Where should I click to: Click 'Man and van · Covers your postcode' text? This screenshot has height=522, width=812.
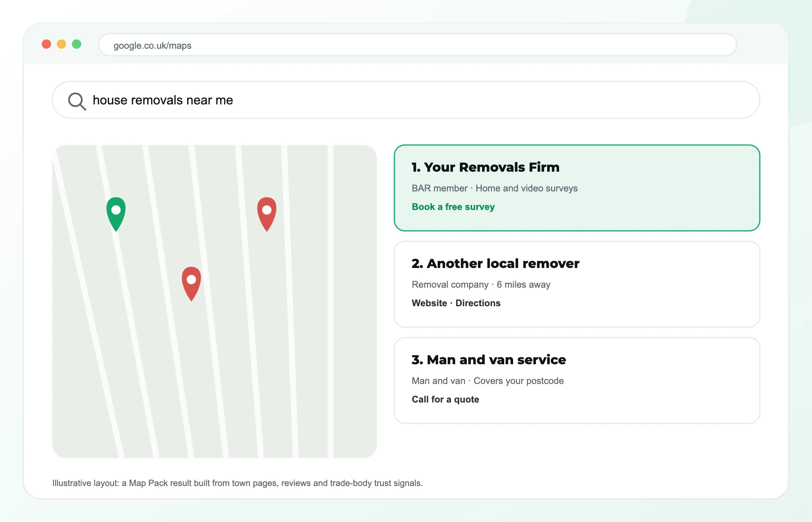click(488, 381)
